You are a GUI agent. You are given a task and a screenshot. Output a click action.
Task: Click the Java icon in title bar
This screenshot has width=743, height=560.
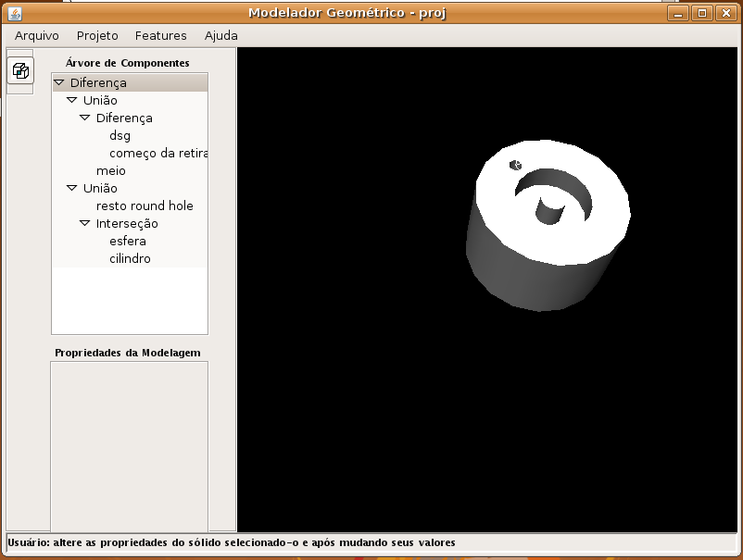[14, 13]
